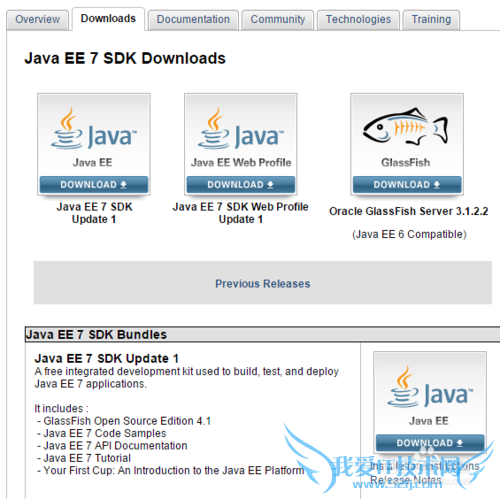Click Oracle GlassFish Server 3.1.2.2 caption
The width and height of the screenshot is (500, 499).
pyautogui.click(x=409, y=211)
